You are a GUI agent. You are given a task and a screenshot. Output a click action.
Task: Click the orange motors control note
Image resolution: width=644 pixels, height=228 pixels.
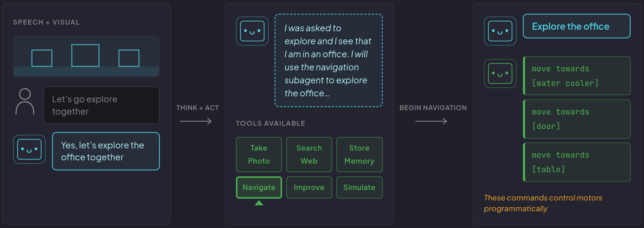(543, 203)
